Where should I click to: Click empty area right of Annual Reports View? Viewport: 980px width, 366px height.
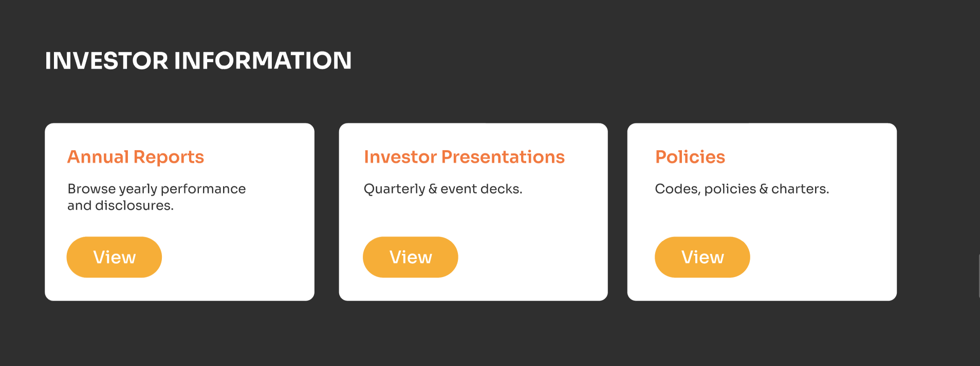pos(236,257)
